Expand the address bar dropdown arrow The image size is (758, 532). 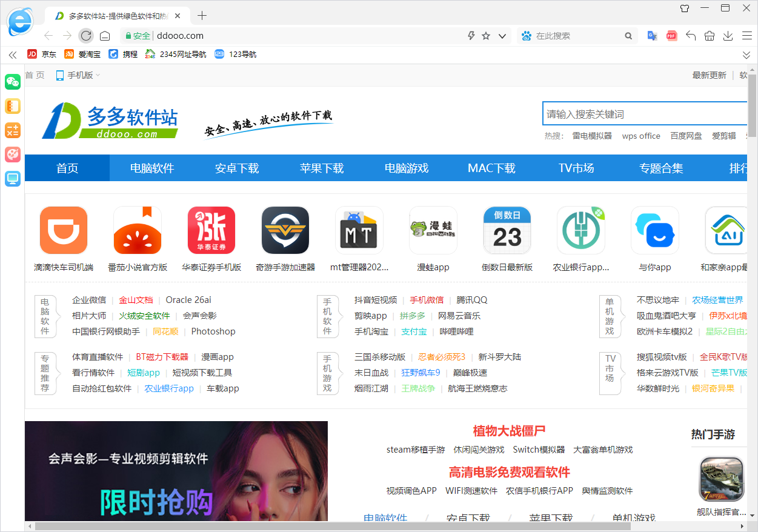(x=502, y=36)
